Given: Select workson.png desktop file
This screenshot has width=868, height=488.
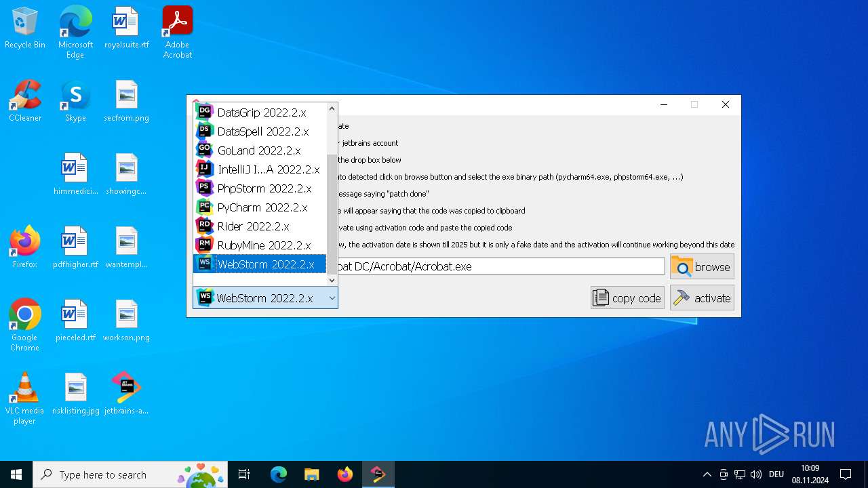Looking at the screenshot, I should tap(127, 321).
